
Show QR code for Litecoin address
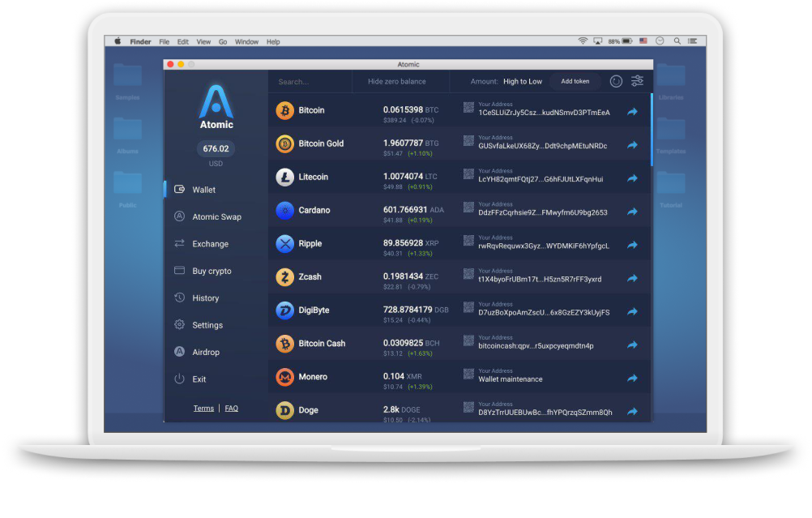pos(468,174)
